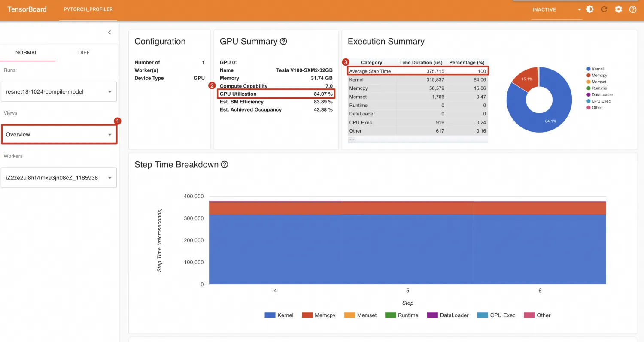This screenshot has width=644, height=342.
Task: Click Est. SM Efficiency 83.89 % value
Action: 323,102
